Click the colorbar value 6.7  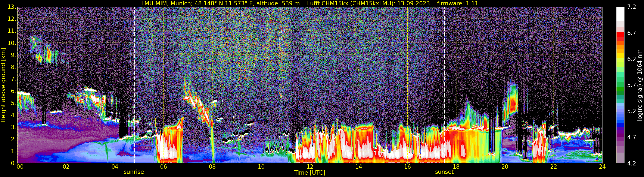coord(632,33)
